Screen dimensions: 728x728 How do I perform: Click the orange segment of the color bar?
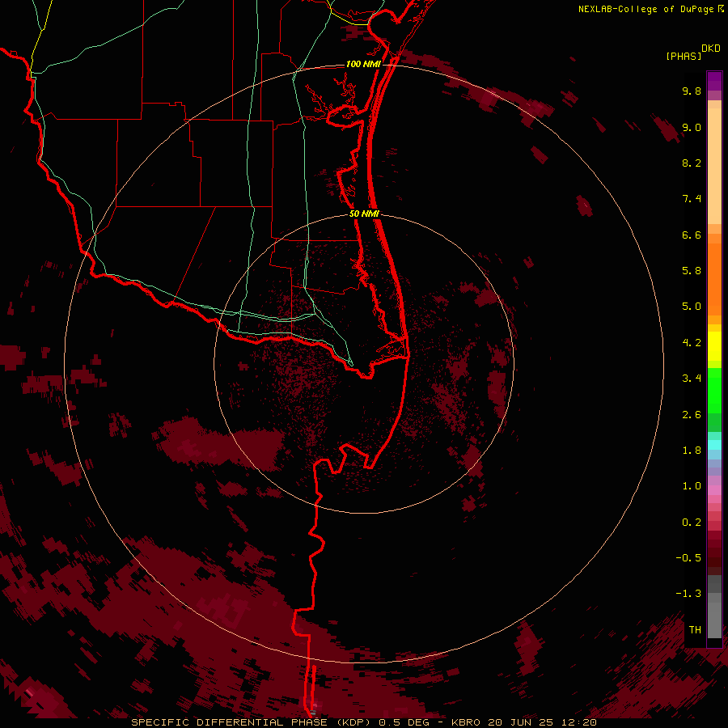(714, 279)
